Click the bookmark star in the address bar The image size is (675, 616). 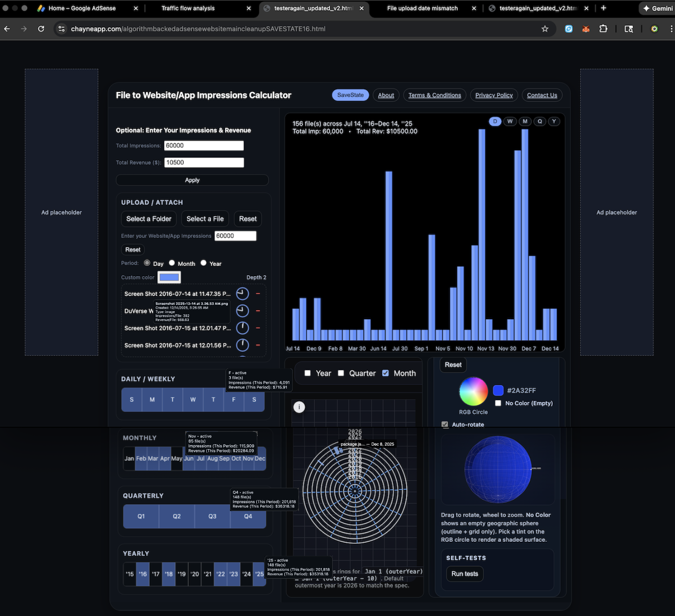pyautogui.click(x=545, y=29)
